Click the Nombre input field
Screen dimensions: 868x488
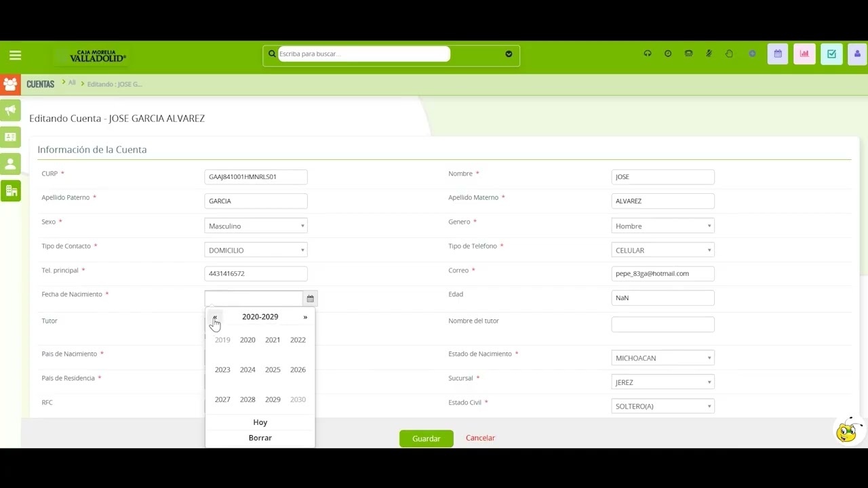tap(663, 177)
